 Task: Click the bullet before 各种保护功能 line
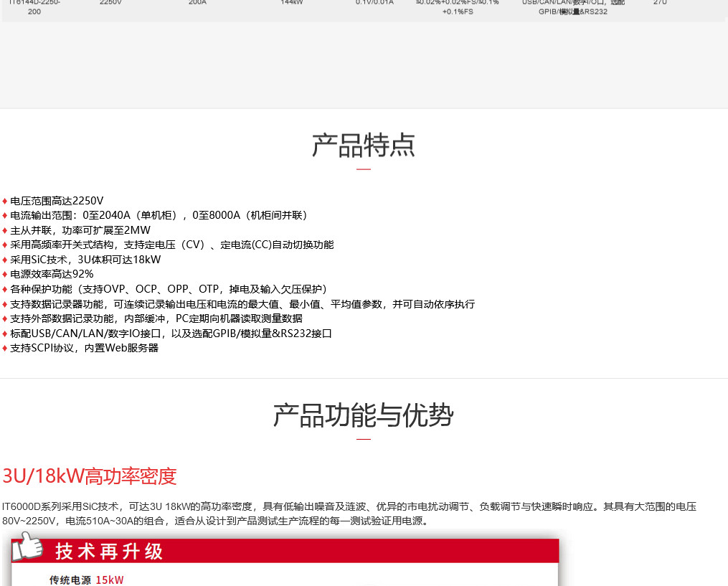click(5, 289)
